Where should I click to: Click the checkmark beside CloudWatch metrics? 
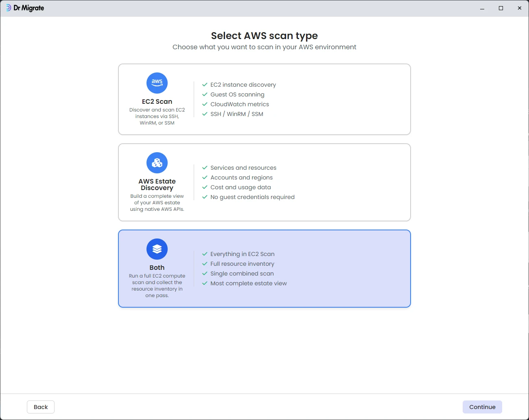pos(205,104)
